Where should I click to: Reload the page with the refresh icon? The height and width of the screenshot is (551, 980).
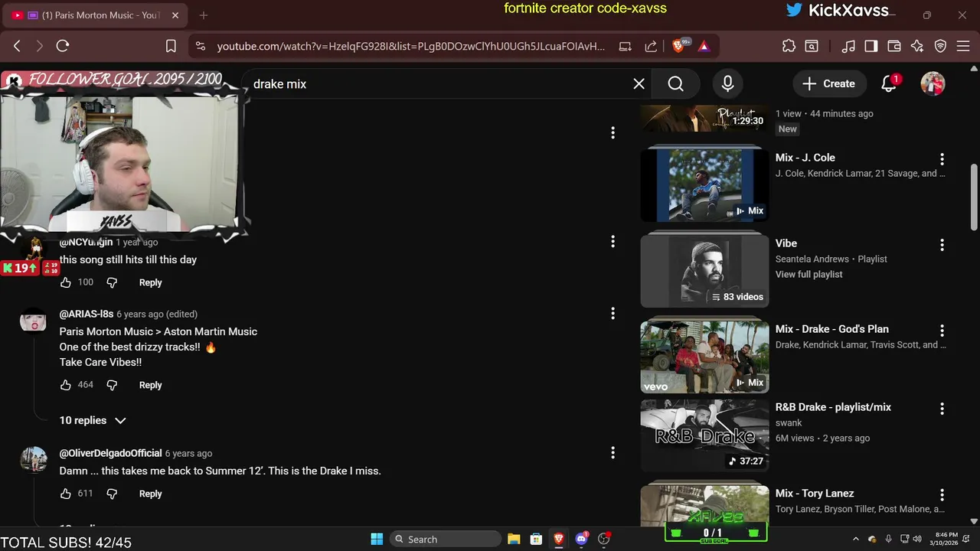tap(63, 46)
